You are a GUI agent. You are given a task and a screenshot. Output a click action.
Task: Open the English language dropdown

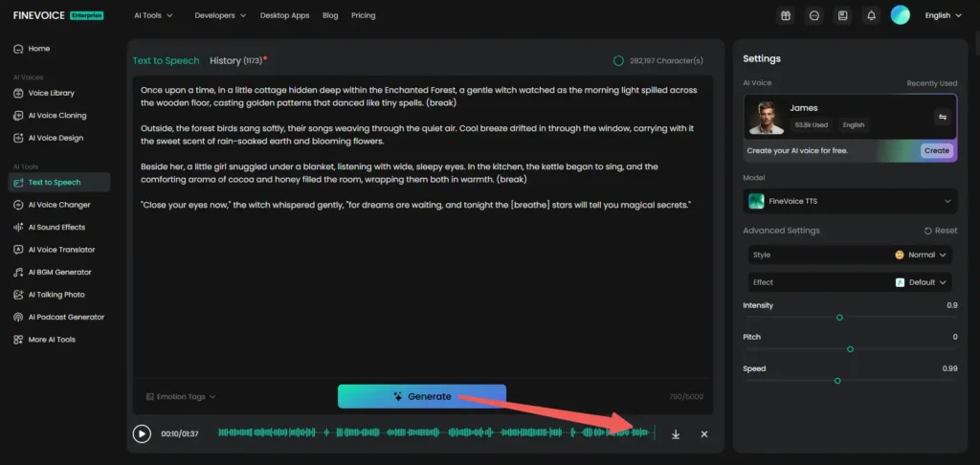943,15
